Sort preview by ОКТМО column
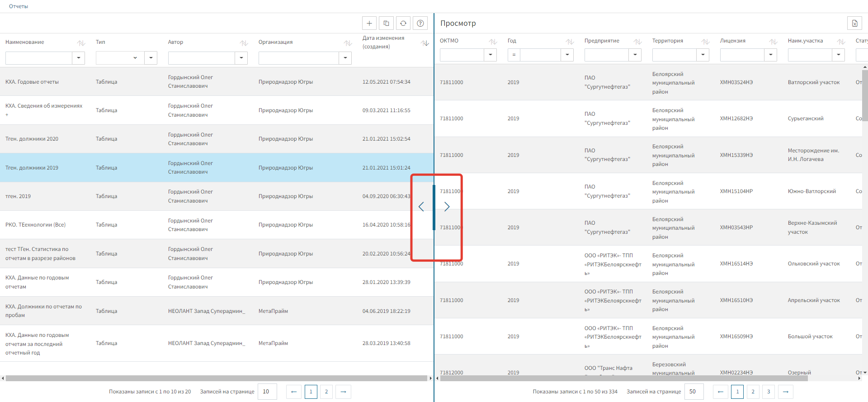Image resolution: width=868 pixels, height=402 pixels. 493,42
